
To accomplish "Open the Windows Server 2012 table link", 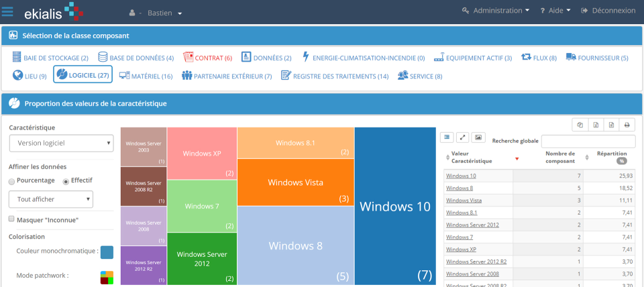I will coord(472,225).
